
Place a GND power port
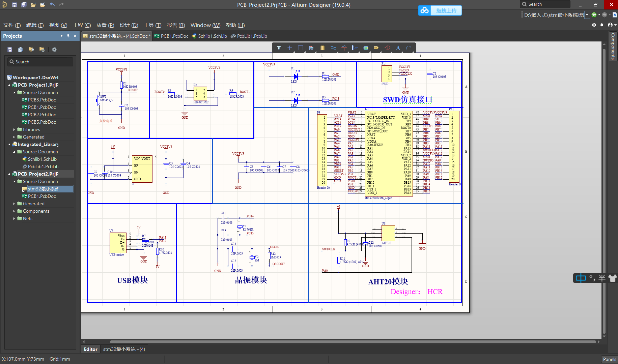(344, 48)
